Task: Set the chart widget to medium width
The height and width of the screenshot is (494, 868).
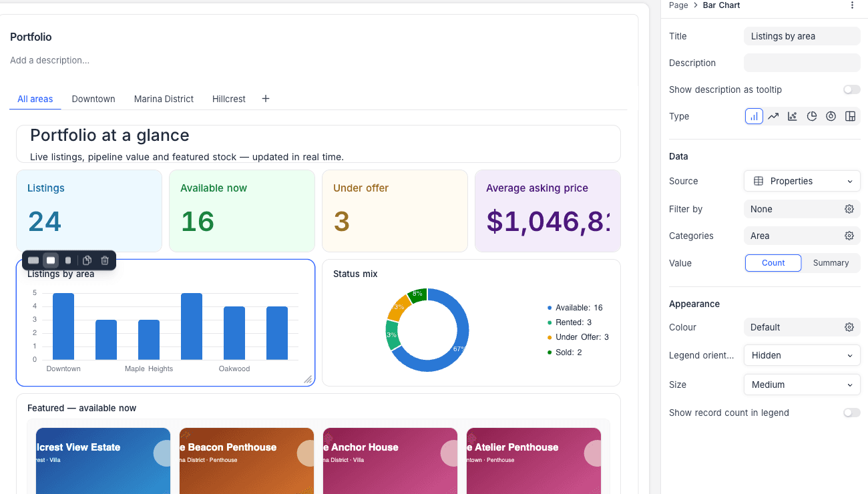Action: point(51,260)
